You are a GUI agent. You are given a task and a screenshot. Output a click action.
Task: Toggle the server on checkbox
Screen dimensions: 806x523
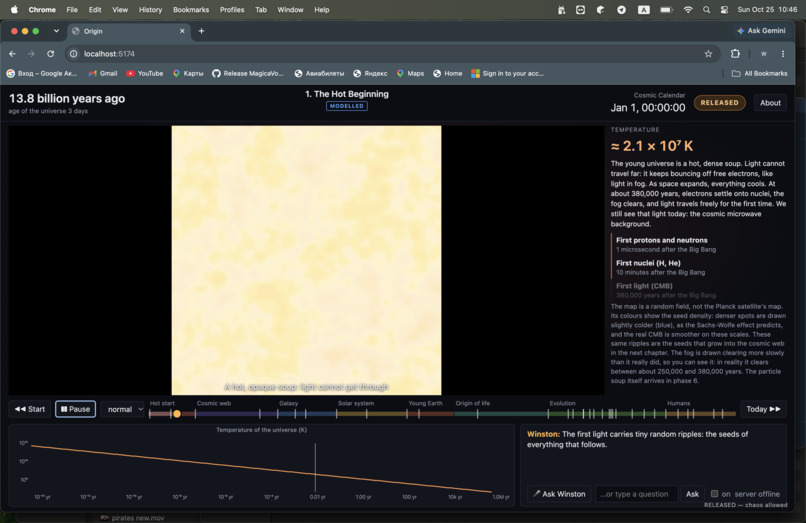click(715, 494)
